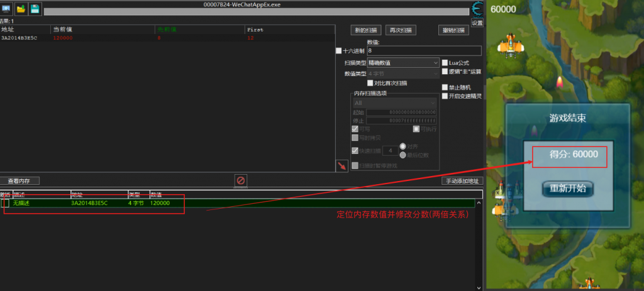Toggle 可写 writable checkbox

[355, 129]
